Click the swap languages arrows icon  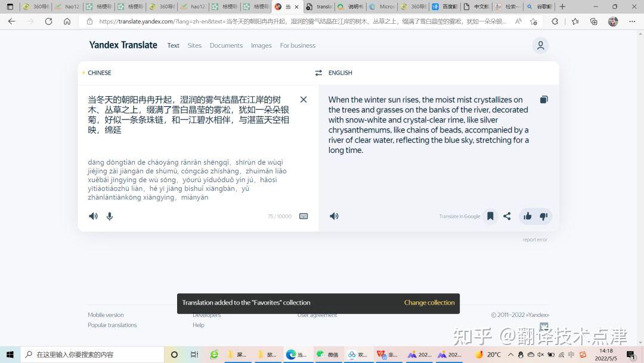coord(318,72)
